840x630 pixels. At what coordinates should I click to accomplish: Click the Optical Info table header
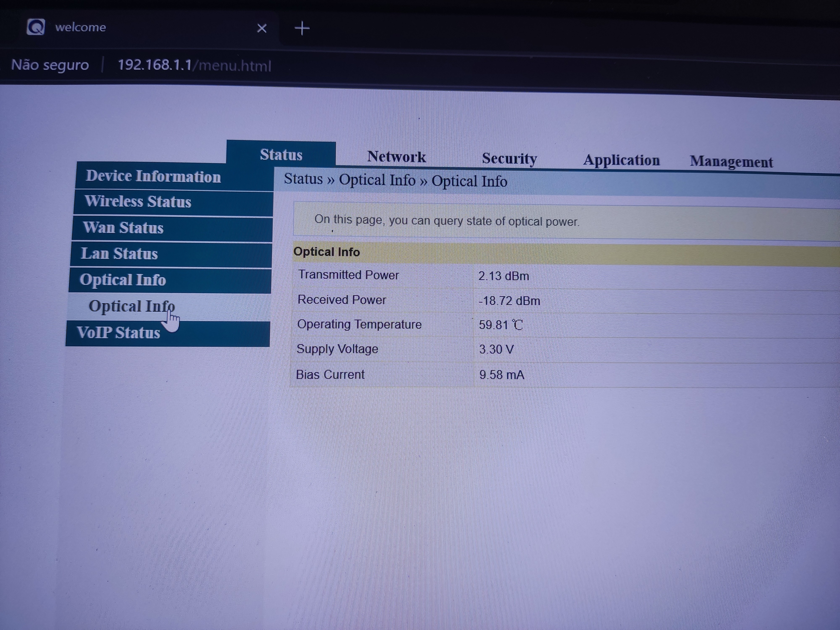click(x=327, y=252)
